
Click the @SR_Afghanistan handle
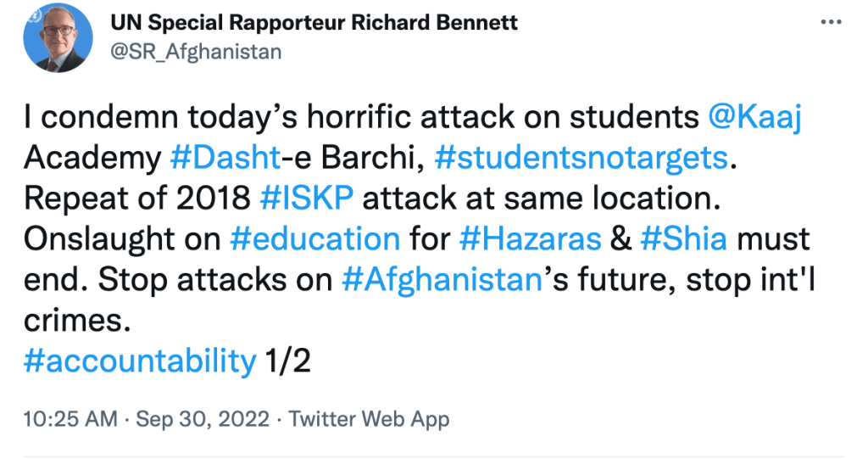click(196, 52)
